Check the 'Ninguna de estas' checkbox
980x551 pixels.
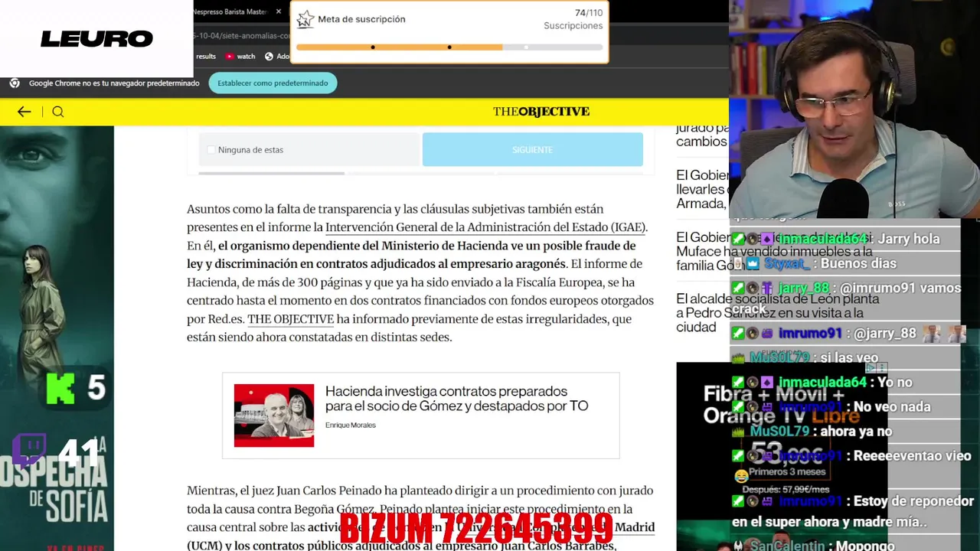211,150
